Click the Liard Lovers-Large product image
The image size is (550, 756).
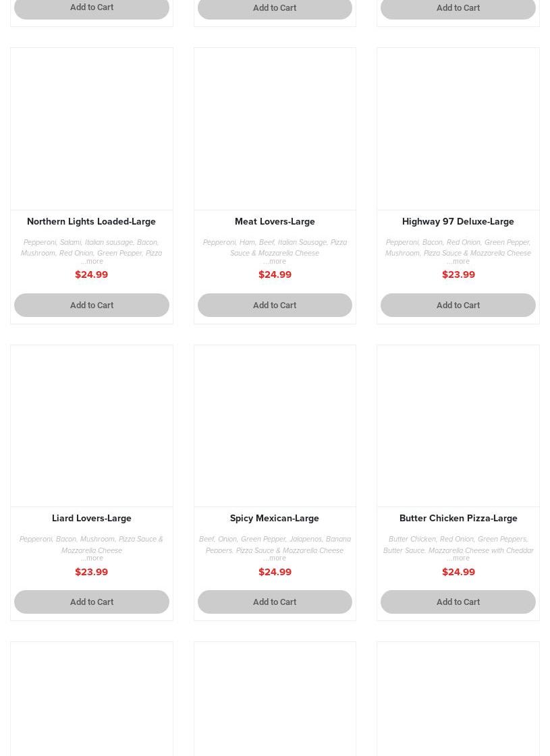92,426
